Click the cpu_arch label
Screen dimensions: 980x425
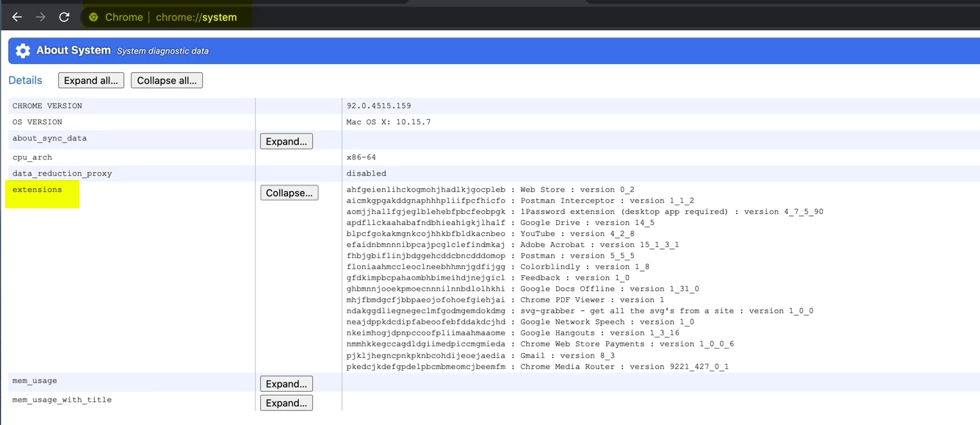tap(32, 157)
